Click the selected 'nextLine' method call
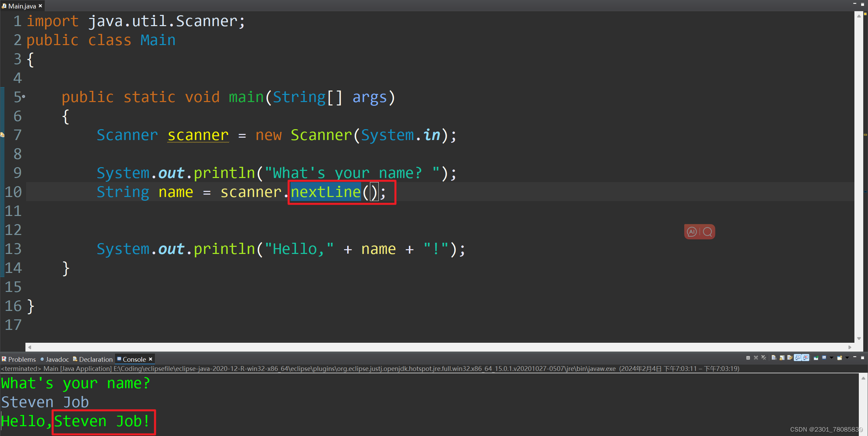The height and width of the screenshot is (436, 868). coord(325,192)
